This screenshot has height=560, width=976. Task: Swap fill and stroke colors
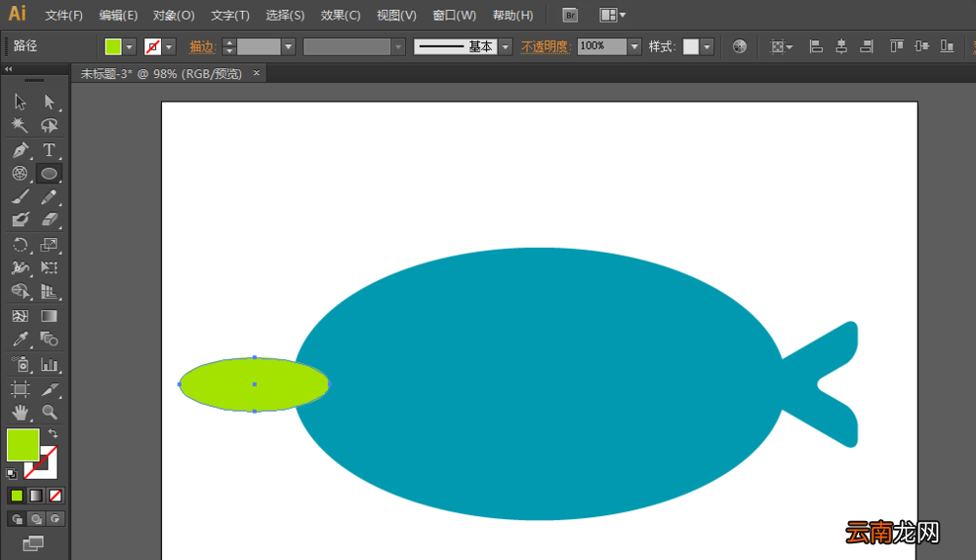point(53,433)
